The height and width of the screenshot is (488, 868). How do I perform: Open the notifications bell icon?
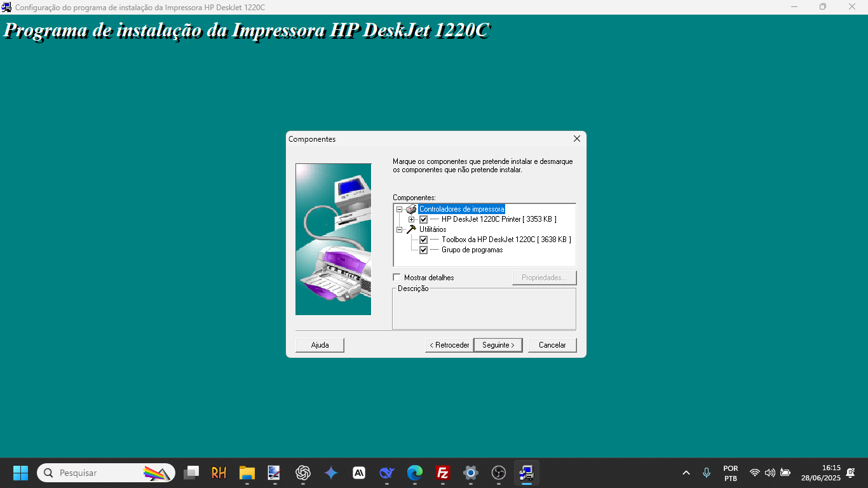pos(851,473)
